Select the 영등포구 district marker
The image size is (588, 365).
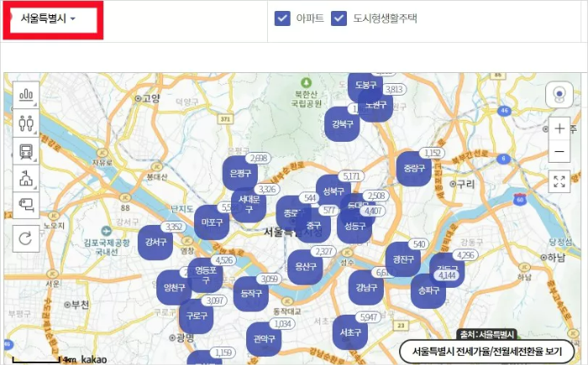pos(206,275)
